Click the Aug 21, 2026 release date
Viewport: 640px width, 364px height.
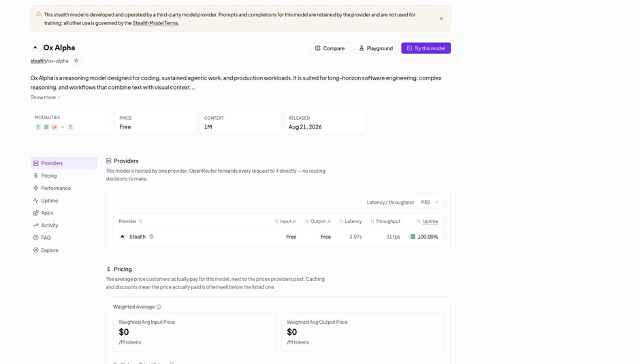[305, 127]
